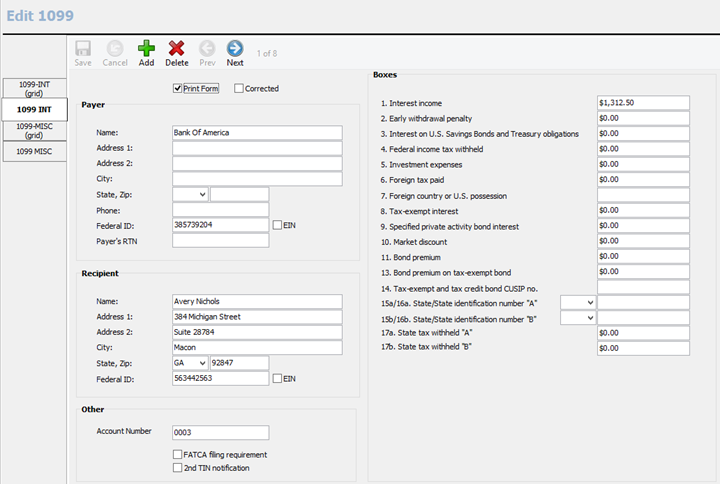
Task: Switch to the 1099-MISC (grid) tab
Action: tap(34, 130)
